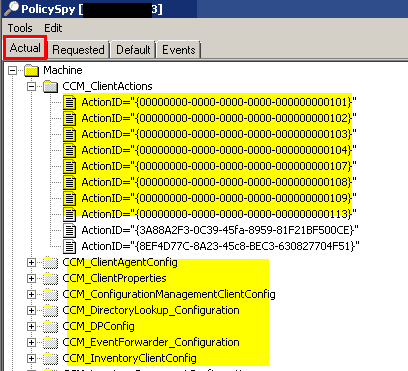Select document icon for ActionID 8EF4D77C
The height and width of the screenshot is (371, 408).
[x=70, y=246]
